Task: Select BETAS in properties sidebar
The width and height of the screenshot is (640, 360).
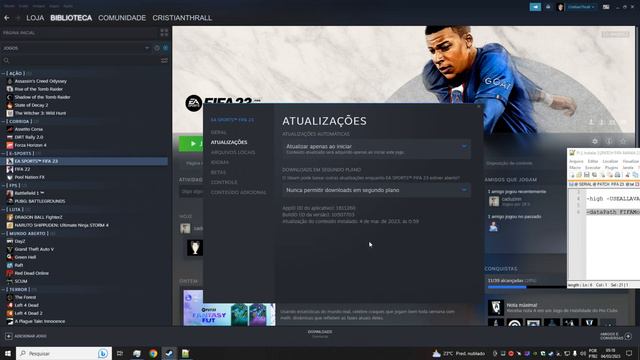Action: pos(218,172)
